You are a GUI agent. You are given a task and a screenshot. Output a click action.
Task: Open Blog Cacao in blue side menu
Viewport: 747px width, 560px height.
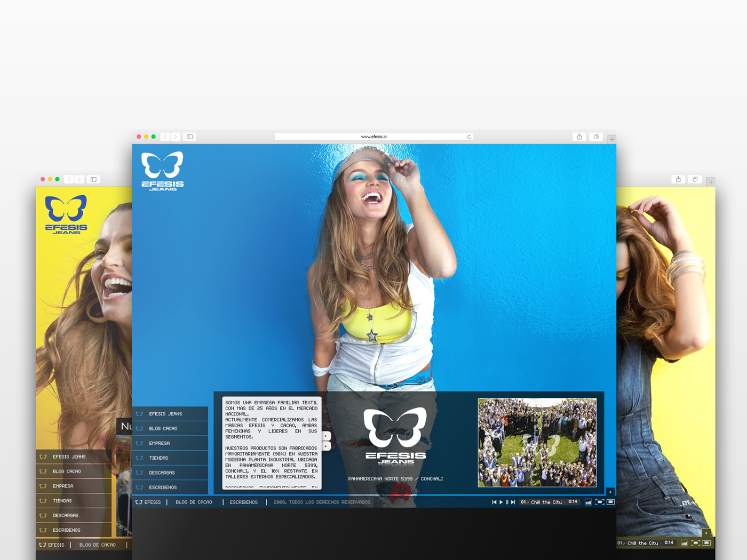pos(170,429)
